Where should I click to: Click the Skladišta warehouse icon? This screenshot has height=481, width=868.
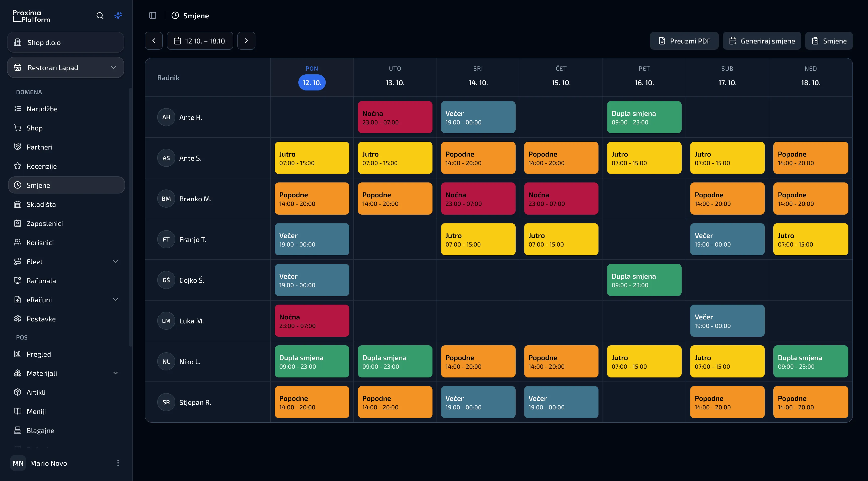coord(18,204)
